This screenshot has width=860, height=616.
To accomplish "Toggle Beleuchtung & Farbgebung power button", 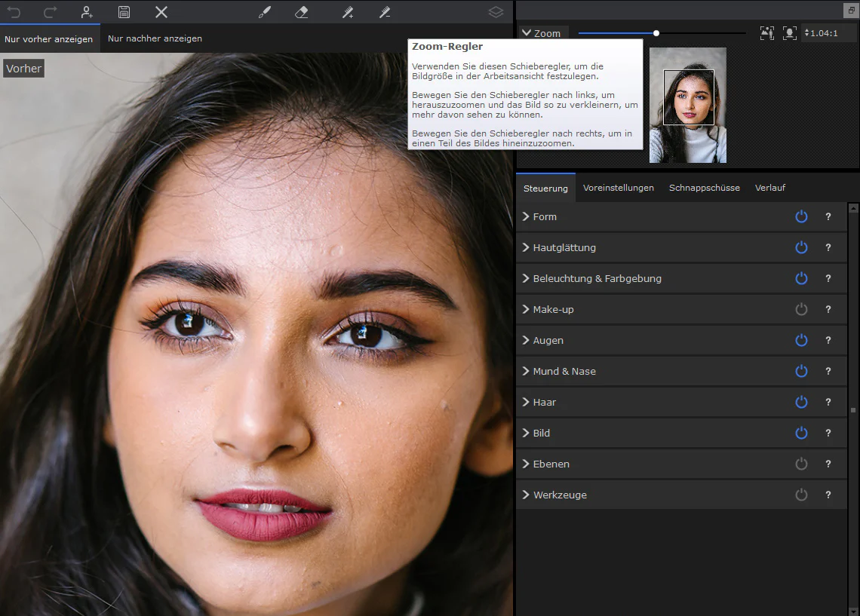I will click(801, 278).
